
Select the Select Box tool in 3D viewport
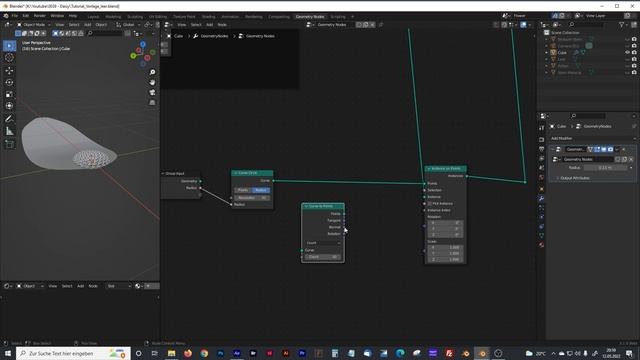pos(9,46)
